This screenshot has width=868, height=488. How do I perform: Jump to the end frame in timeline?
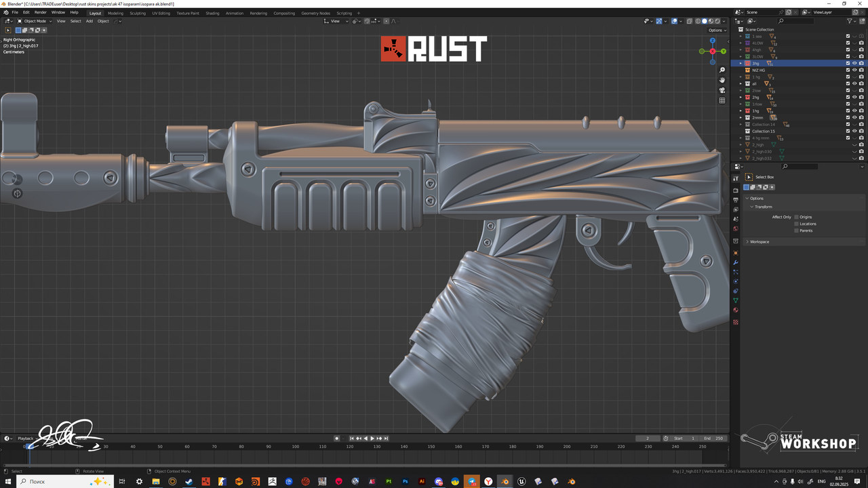click(386, 439)
